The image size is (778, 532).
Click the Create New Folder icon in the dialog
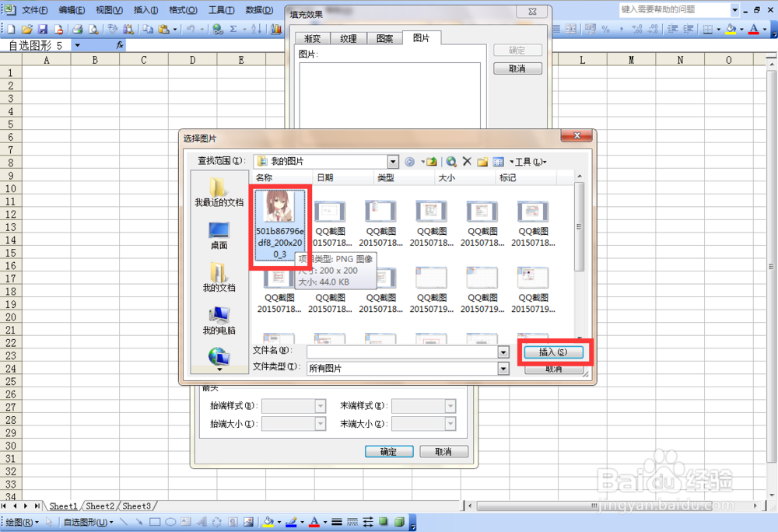tap(483, 161)
